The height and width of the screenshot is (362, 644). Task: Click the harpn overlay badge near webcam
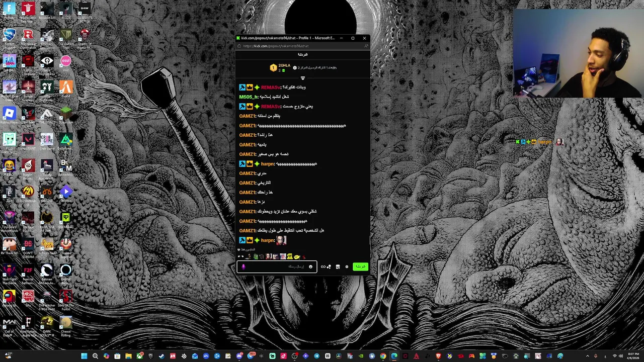pyautogui.click(x=540, y=142)
